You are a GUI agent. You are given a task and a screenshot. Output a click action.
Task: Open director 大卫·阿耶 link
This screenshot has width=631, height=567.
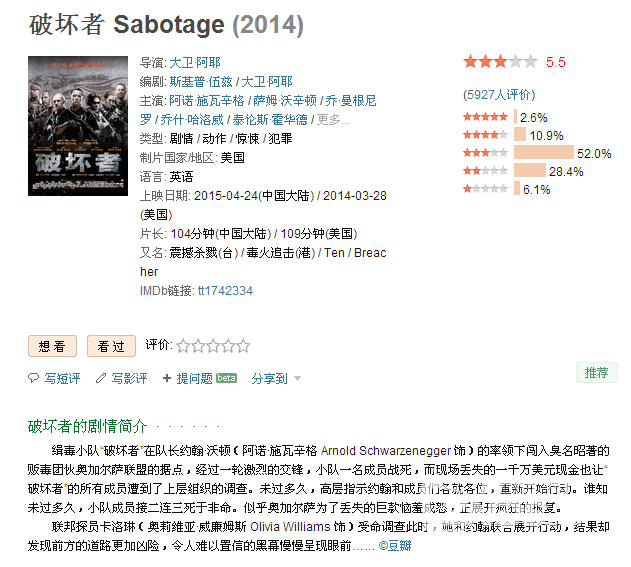tap(195, 63)
